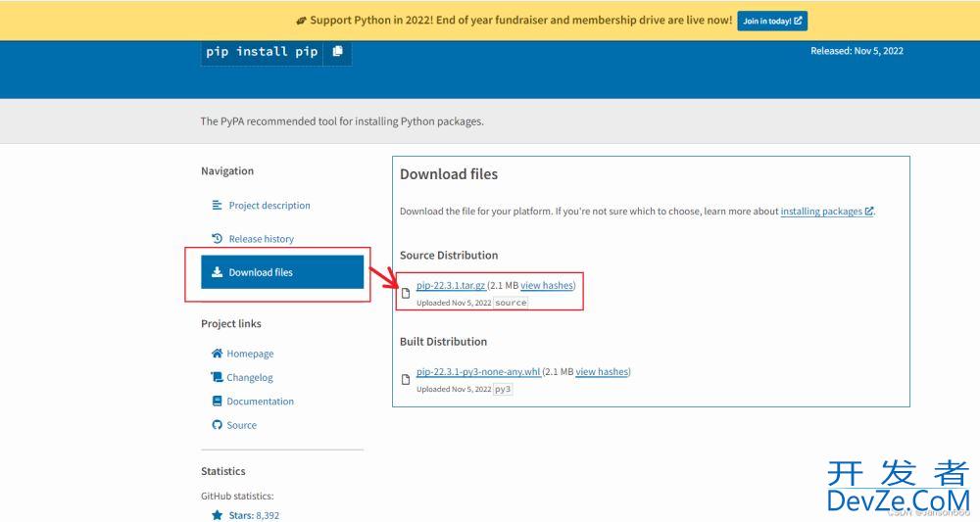Click the Built Distribution heading
This screenshot has height=522, width=980.
pos(443,342)
